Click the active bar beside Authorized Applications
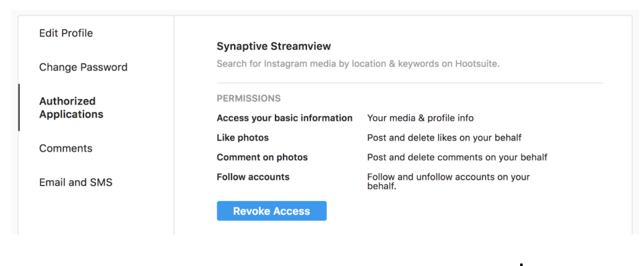 pos(19,108)
